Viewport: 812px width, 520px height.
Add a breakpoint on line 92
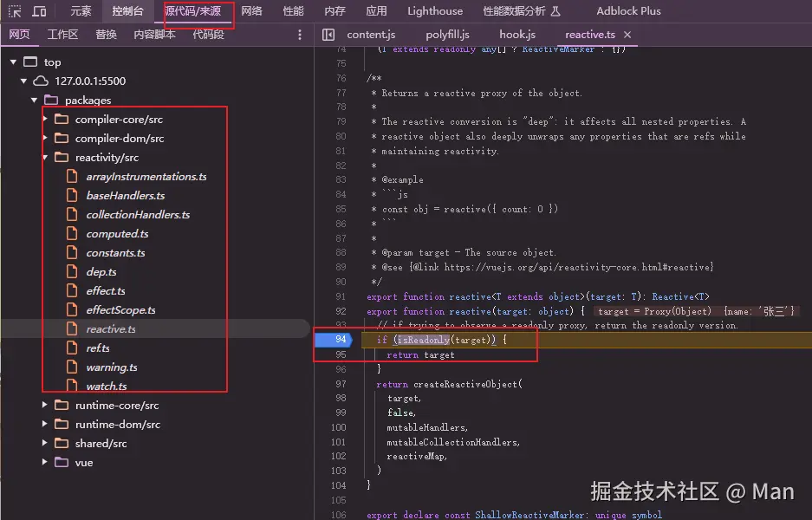[x=341, y=311]
